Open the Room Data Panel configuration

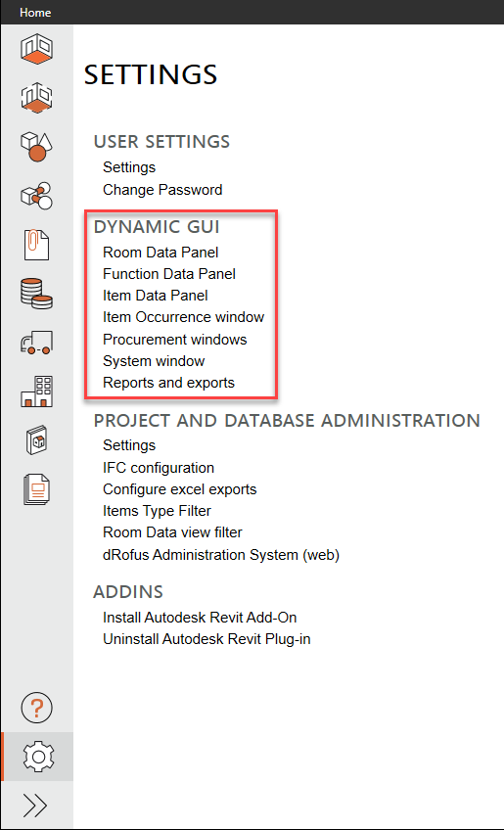coord(160,253)
